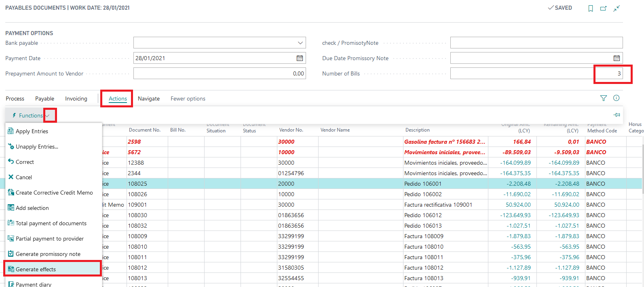
Task: Click the bookmark icon next to Saved
Action: [591, 8]
